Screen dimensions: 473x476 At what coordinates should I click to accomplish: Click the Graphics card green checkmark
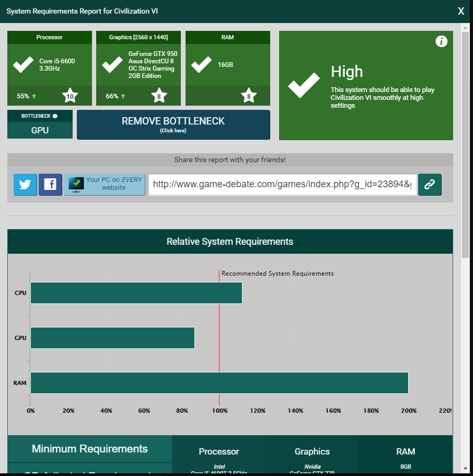click(x=112, y=64)
